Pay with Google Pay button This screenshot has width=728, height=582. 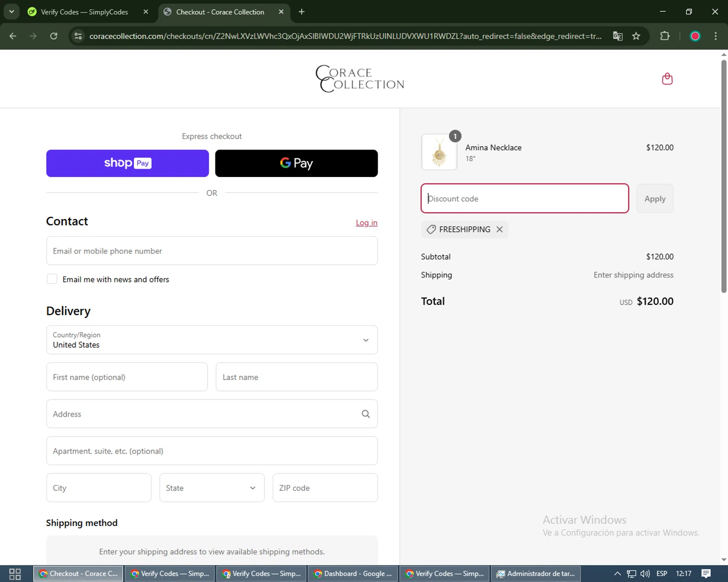pyautogui.click(x=296, y=163)
